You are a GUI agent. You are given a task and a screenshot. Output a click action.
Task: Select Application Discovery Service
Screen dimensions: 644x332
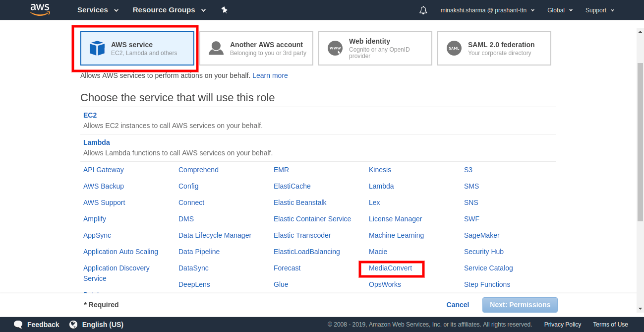(x=117, y=273)
